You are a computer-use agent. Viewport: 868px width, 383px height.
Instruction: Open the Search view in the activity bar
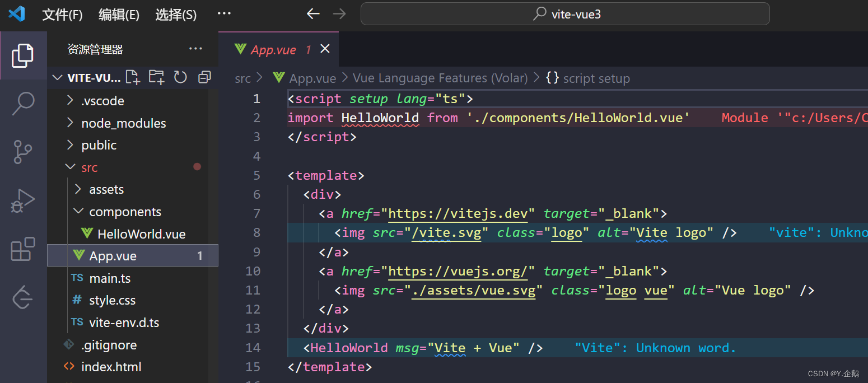22,104
